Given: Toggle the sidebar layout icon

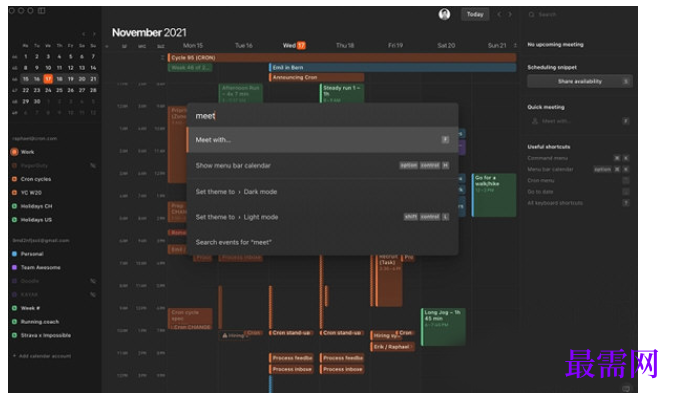Looking at the screenshot, I should [x=41, y=11].
